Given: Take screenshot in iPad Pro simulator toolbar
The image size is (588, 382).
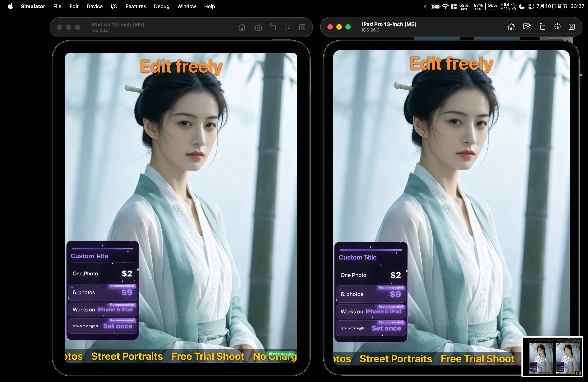Looking at the screenshot, I should (x=527, y=27).
